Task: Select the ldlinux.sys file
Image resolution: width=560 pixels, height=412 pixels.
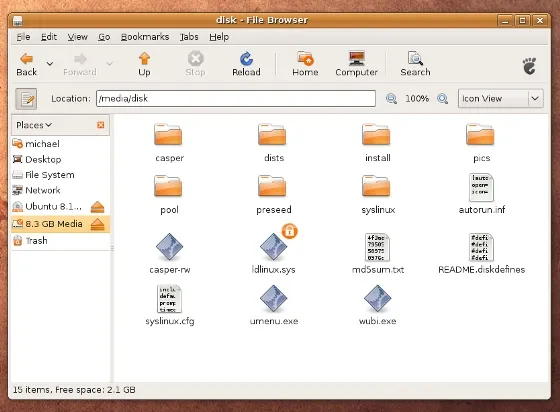Action: tap(274, 254)
